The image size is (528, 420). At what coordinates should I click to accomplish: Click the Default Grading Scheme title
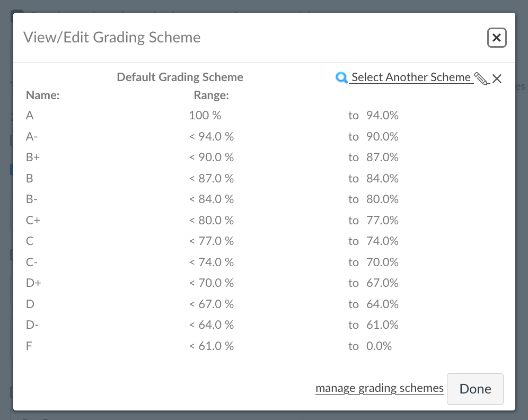(x=180, y=77)
